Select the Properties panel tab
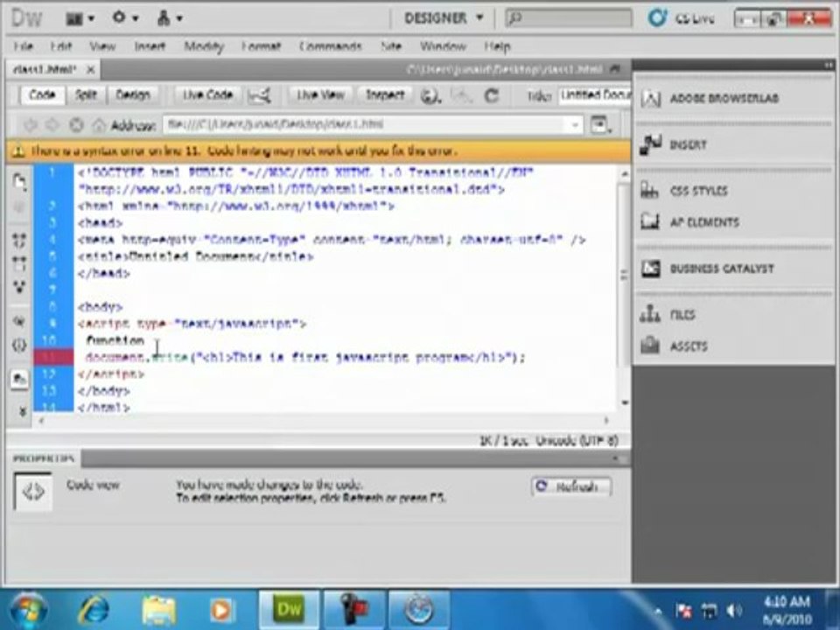The height and width of the screenshot is (630, 840). [44, 459]
